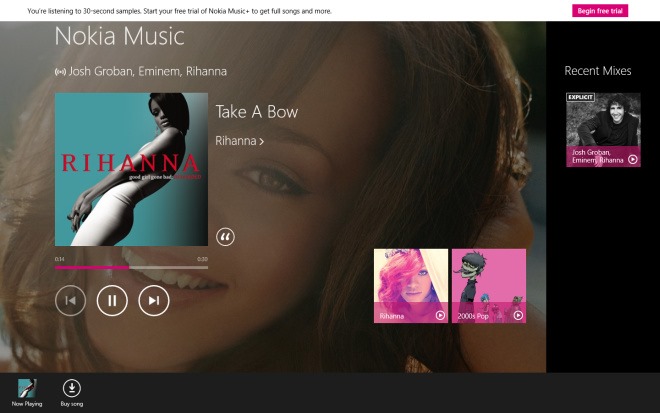Go back to previous track
The width and height of the screenshot is (660, 413).
coord(70,301)
